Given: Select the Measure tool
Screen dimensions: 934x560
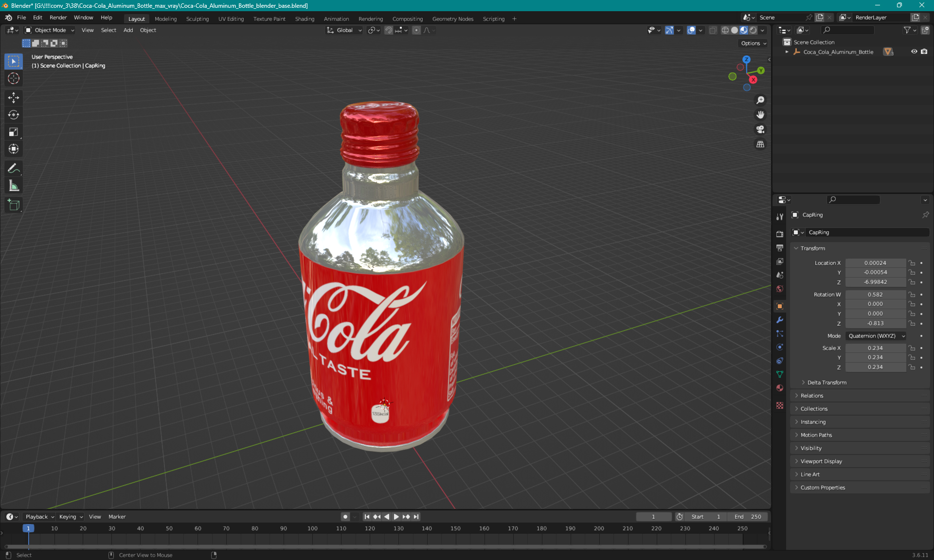Looking at the screenshot, I should pyautogui.click(x=14, y=186).
